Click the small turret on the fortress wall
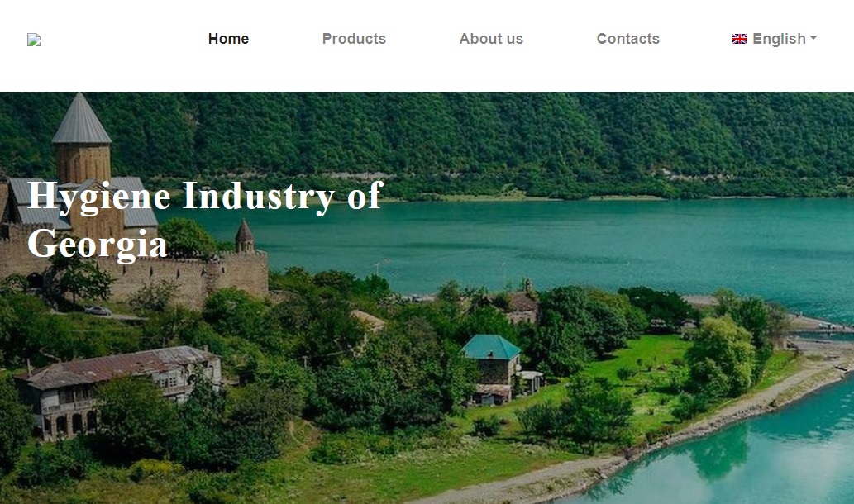The height and width of the screenshot is (504, 854). click(244, 237)
